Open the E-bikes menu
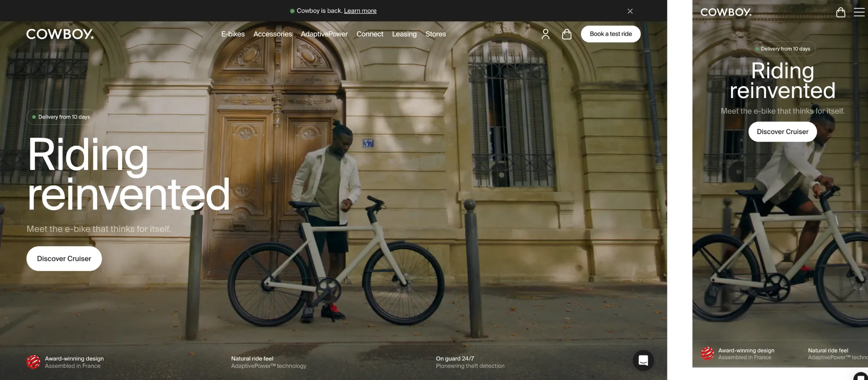The image size is (868, 380). coord(233,34)
